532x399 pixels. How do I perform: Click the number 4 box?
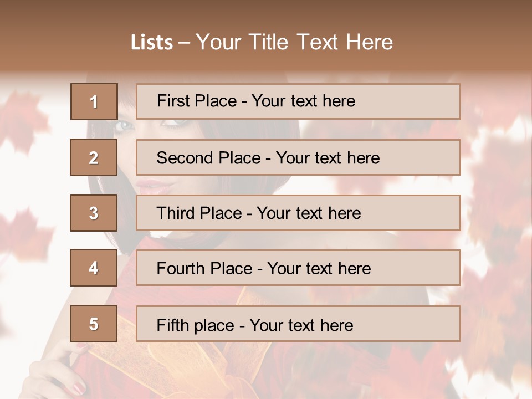click(94, 268)
